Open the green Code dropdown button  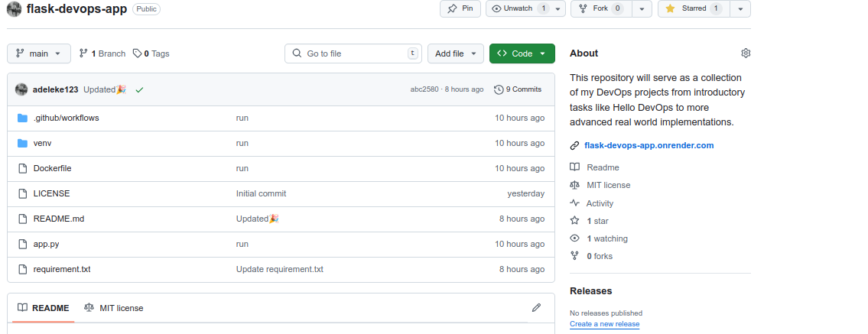click(x=522, y=53)
